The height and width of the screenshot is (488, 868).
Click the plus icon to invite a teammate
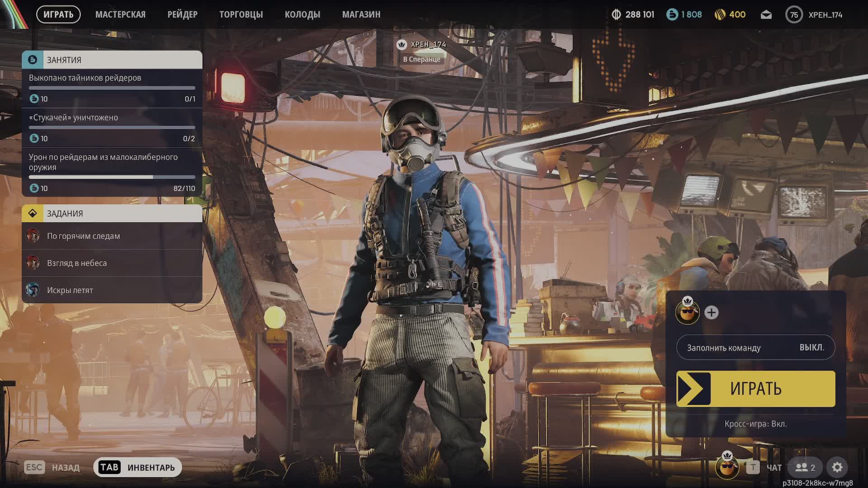(x=711, y=313)
